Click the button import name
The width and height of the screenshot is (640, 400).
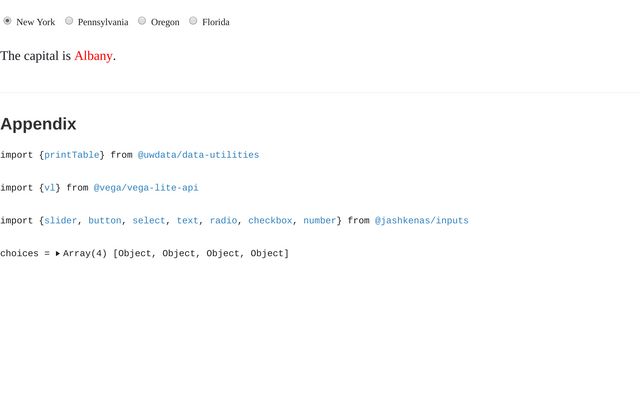click(x=105, y=221)
